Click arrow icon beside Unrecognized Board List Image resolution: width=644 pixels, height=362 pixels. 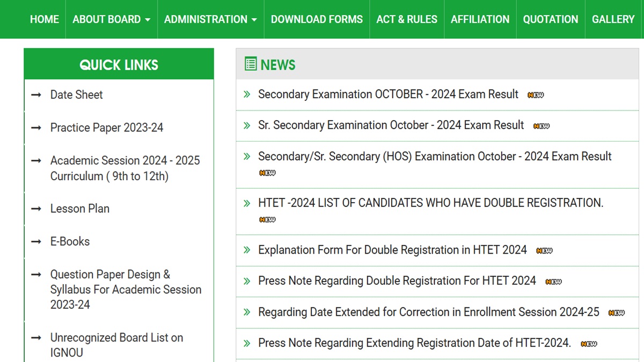tap(36, 337)
